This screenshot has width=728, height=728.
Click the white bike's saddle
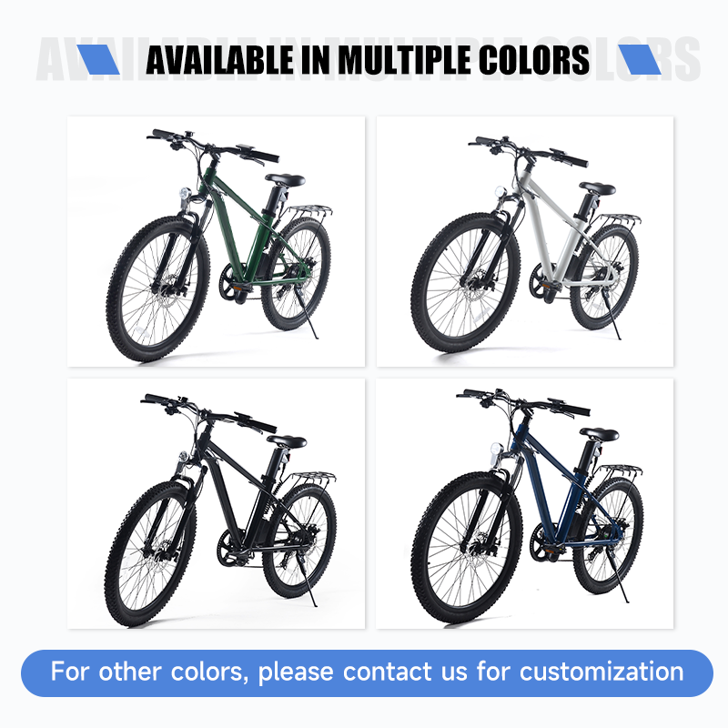tap(597, 188)
